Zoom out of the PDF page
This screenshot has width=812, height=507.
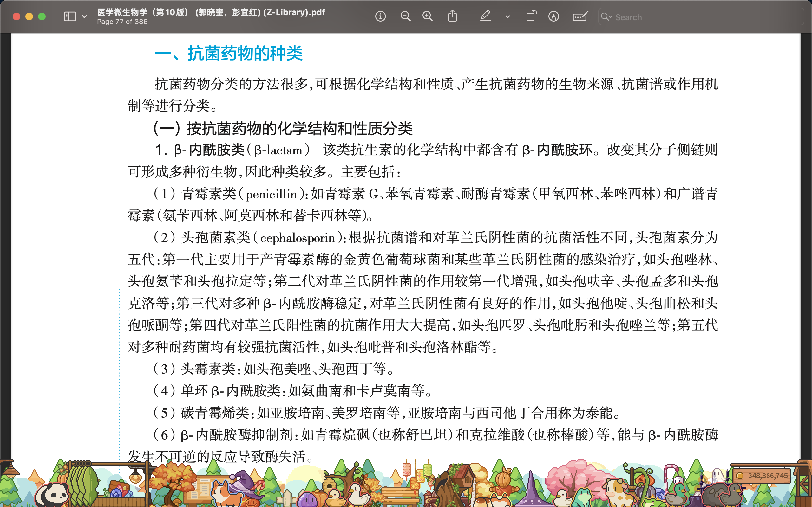405,16
